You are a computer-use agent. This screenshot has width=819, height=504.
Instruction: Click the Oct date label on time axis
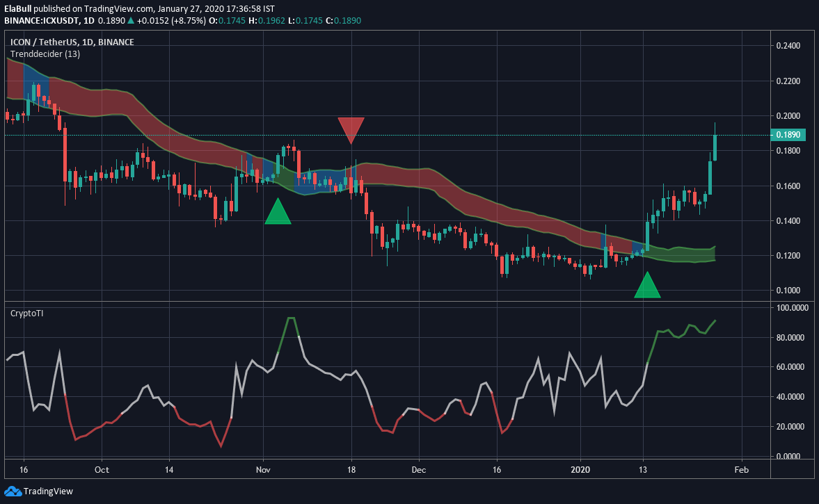coord(102,469)
